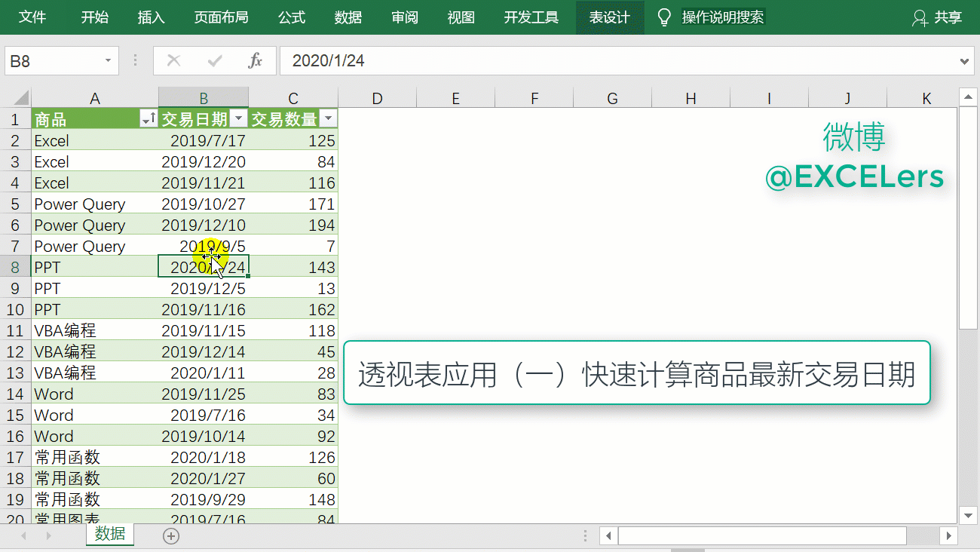Click the insert function fx icon
The image size is (980, 552).
[256, 61]
